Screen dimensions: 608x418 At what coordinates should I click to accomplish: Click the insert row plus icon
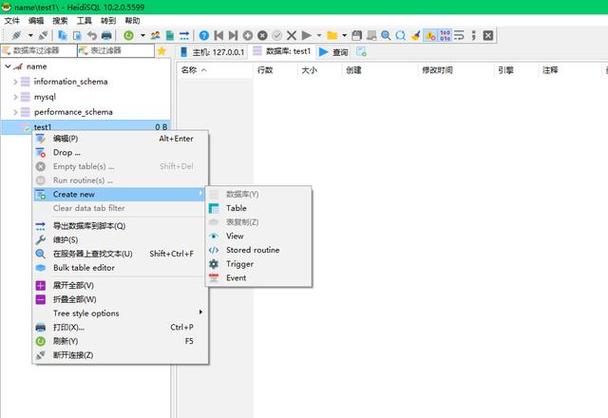pyautogui.click(x=248, y=36)
